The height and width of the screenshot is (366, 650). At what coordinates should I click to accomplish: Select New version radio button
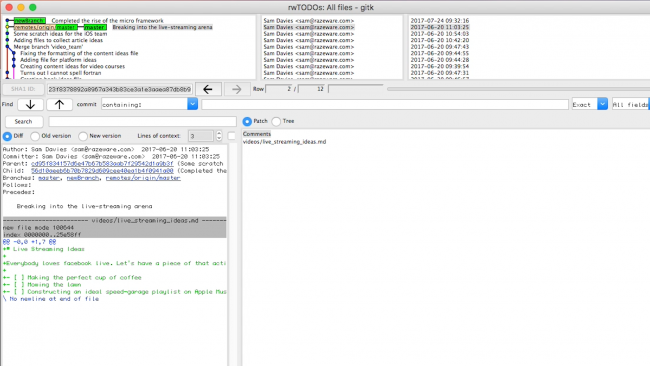click(83, 136)
